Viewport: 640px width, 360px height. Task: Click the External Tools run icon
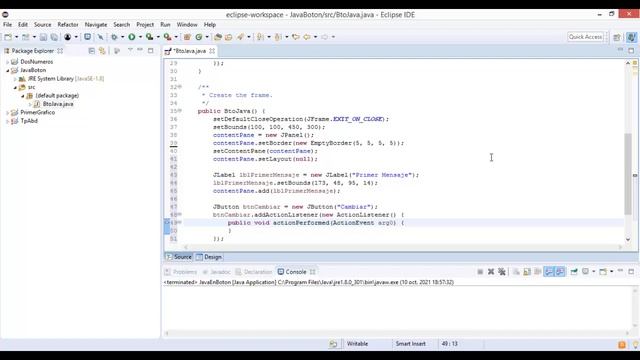[x=167, y=37]
